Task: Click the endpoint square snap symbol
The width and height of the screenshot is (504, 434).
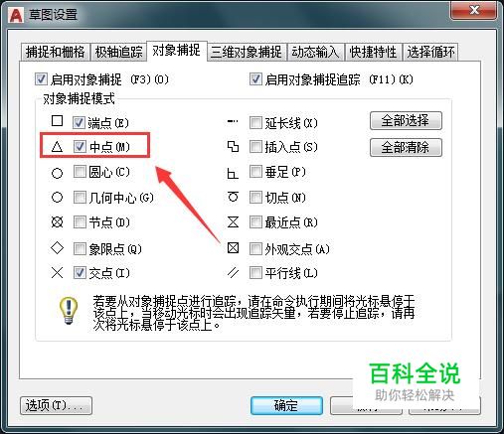Action: point(57,121)
